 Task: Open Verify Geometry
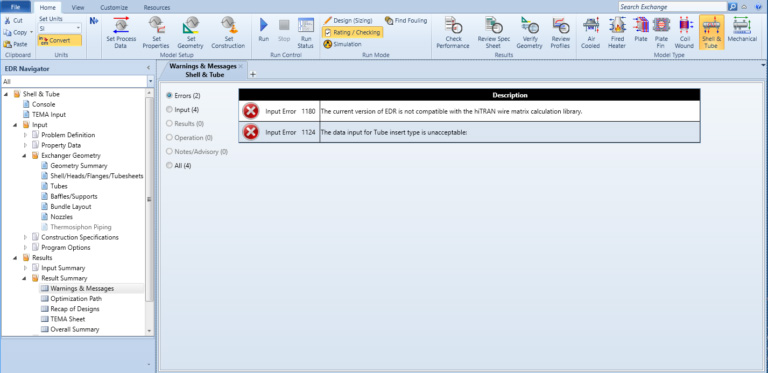[529, 32]
